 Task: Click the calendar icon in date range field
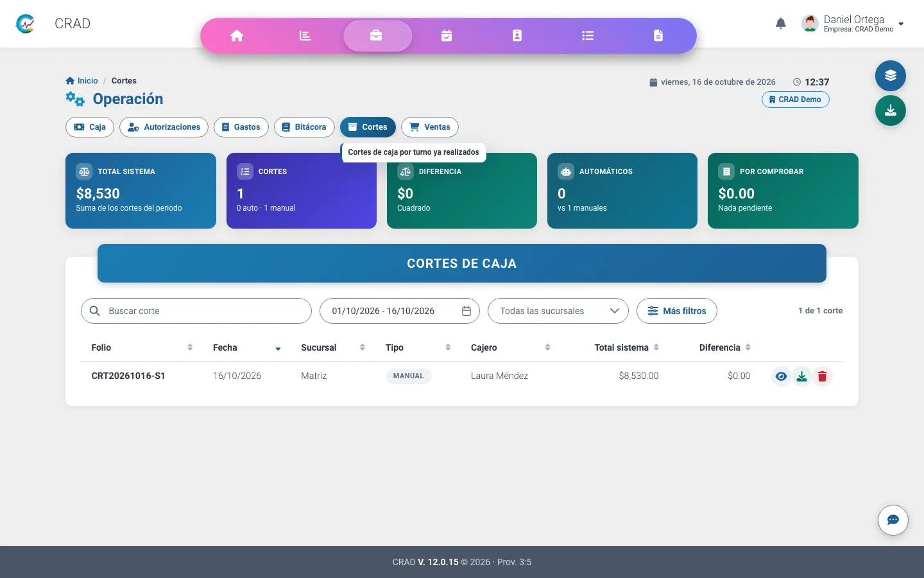(x=466, y=311)
